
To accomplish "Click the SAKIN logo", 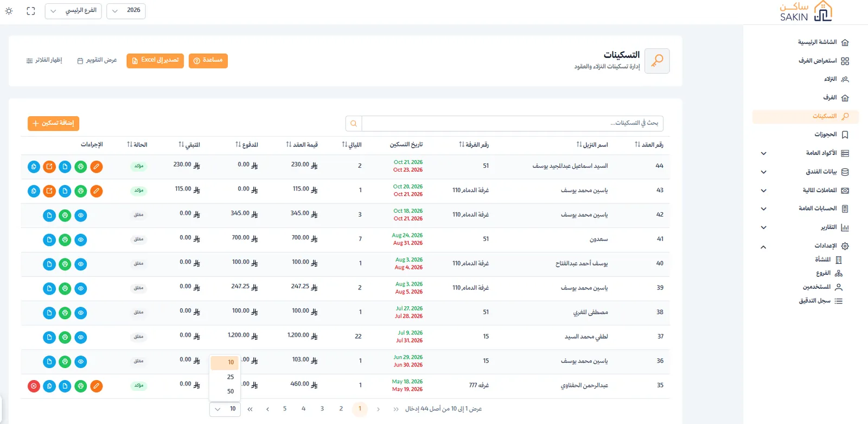I will tap(806, 11).
